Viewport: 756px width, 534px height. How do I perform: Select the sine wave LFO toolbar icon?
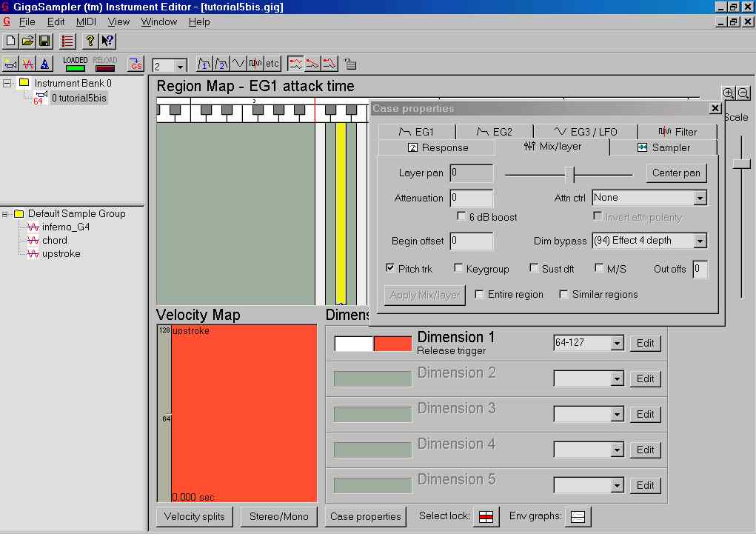238,64
